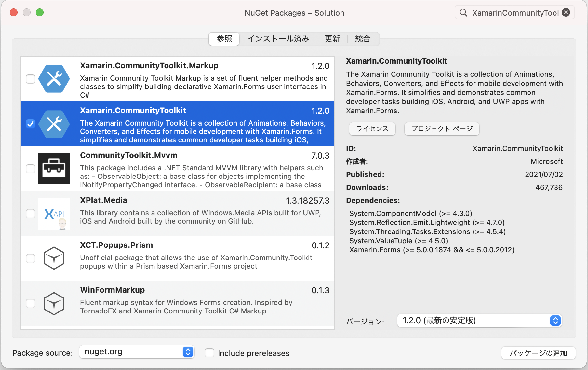Uncheck the Xamarin.CommunityToolkit package checkbox
Screen dimensions: 588x370
[x=31, y=124]
